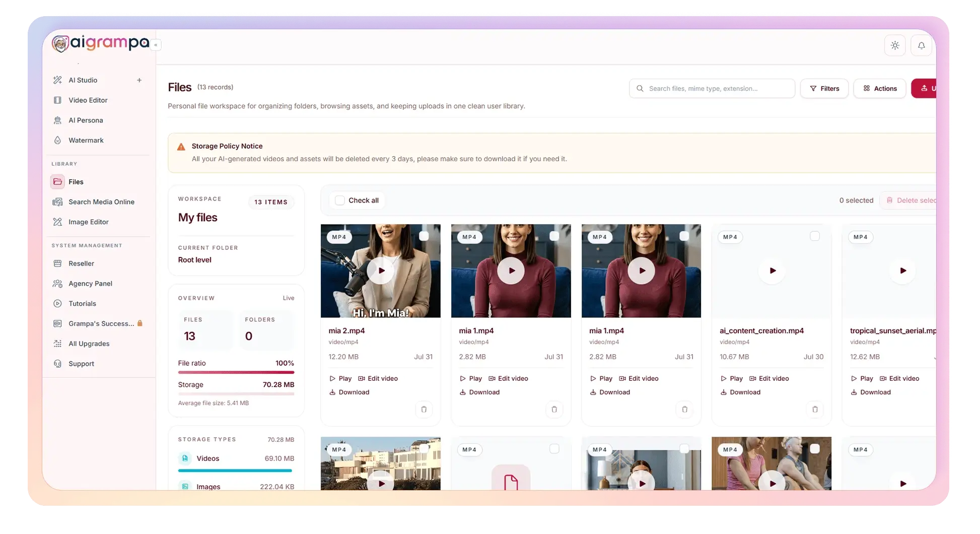Download tropical_sunset_aerial video
This screenshot has height=534, width=980.
click(871, 392)
